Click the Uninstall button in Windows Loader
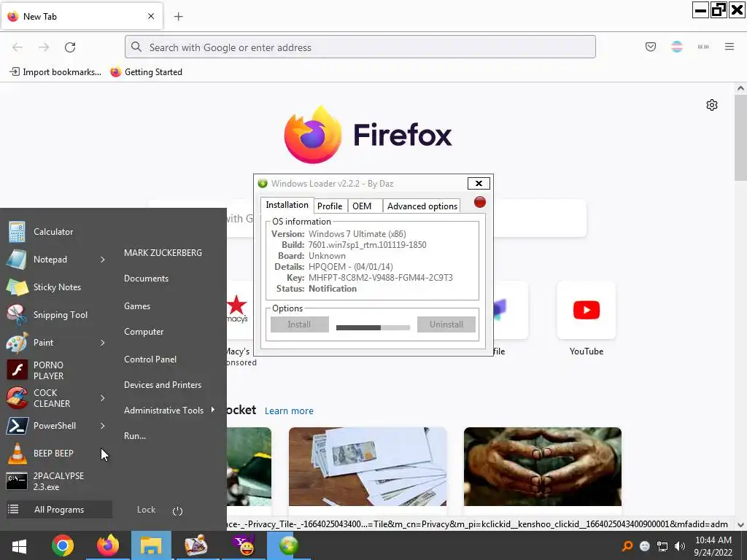747x560 pixels. click(446, 324)
